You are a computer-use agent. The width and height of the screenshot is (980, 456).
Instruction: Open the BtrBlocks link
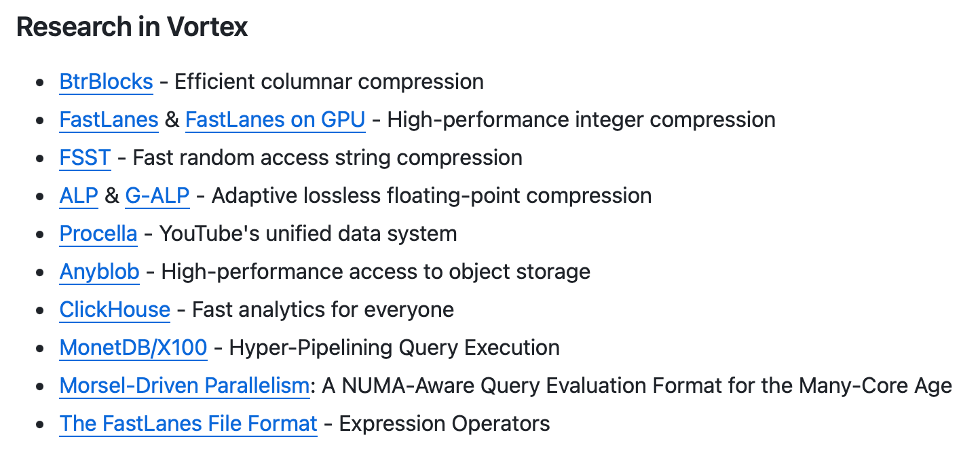click(x=106, y=82)
